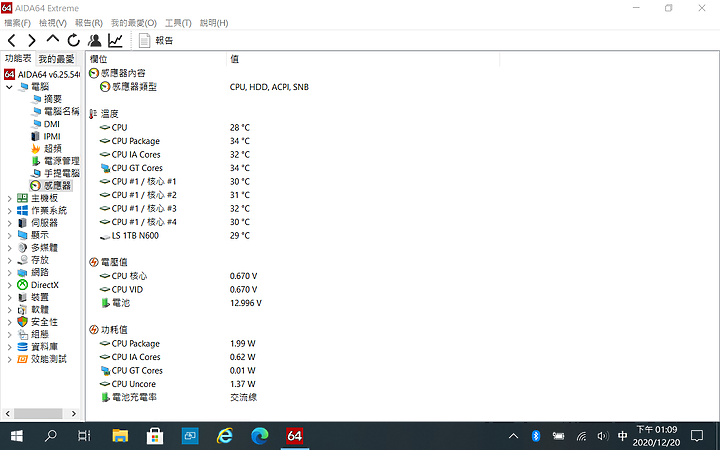The width and height of the screenshot is (720, 450).
Task: Expand the 網路 tree node
Action: coord(9,273)
